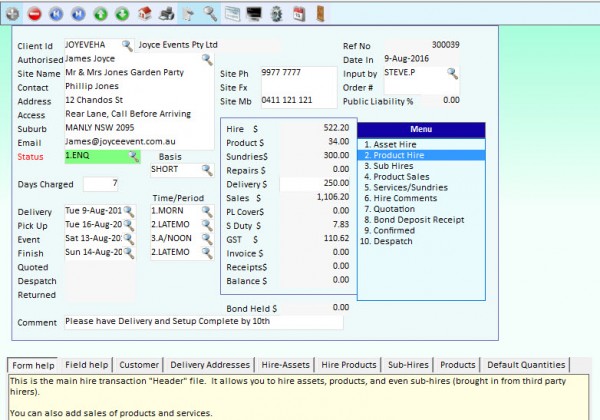Click lookup magnifier beside Input by STEVE.P
The image size is (600, 420).
pyautogui.click(x=452, y=73)
